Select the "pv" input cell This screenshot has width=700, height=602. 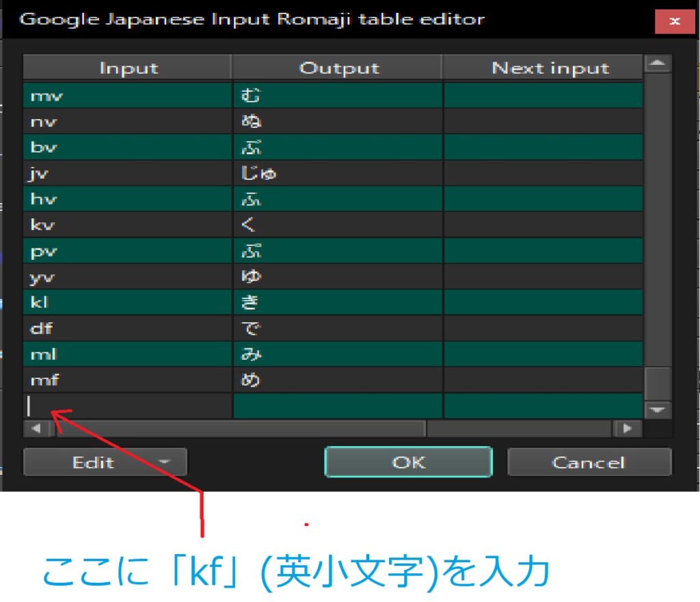pos(128,250)
